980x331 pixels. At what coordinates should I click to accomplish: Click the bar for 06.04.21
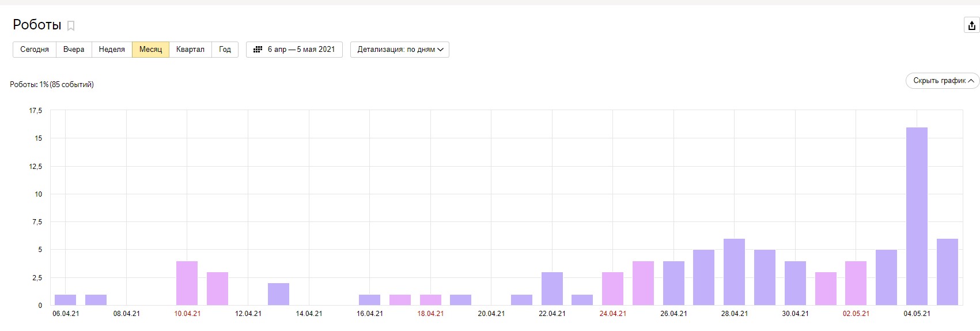(65, 300)
